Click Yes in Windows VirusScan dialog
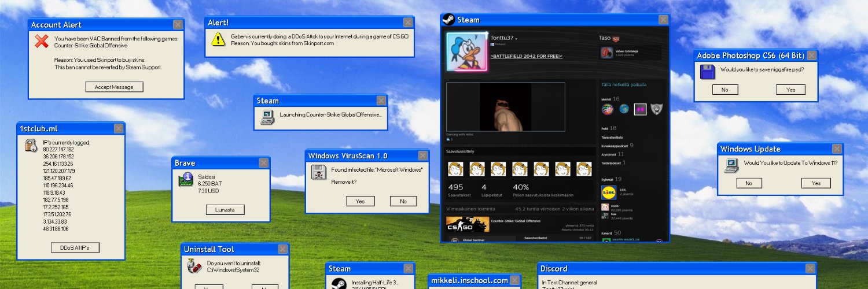The image size is (868, 289). click(361, 201)
